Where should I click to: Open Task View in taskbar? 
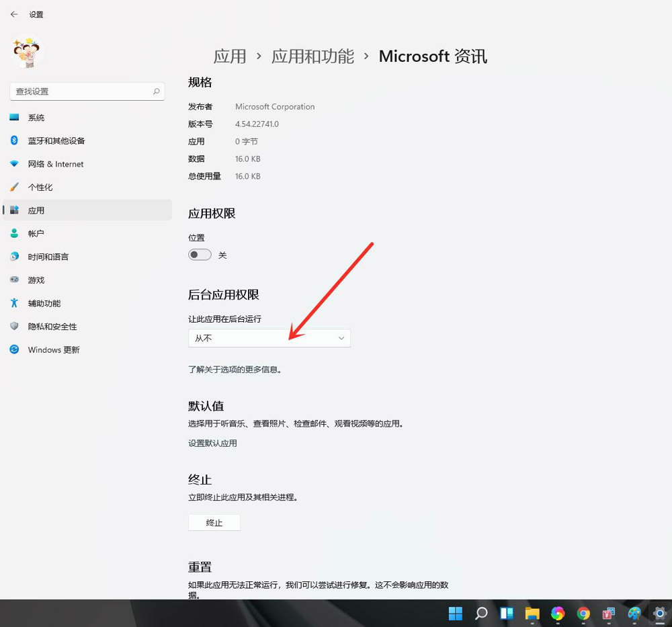[x=507, y=614]
